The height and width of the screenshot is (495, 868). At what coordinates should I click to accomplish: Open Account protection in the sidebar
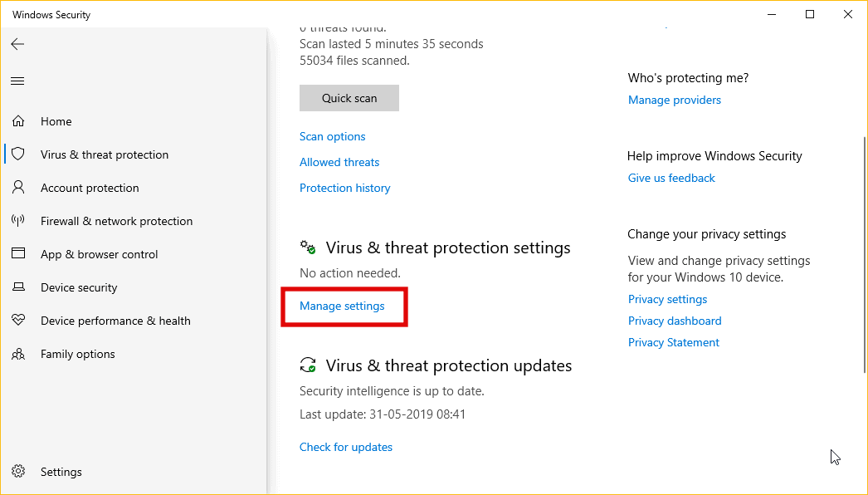point(89,187)
